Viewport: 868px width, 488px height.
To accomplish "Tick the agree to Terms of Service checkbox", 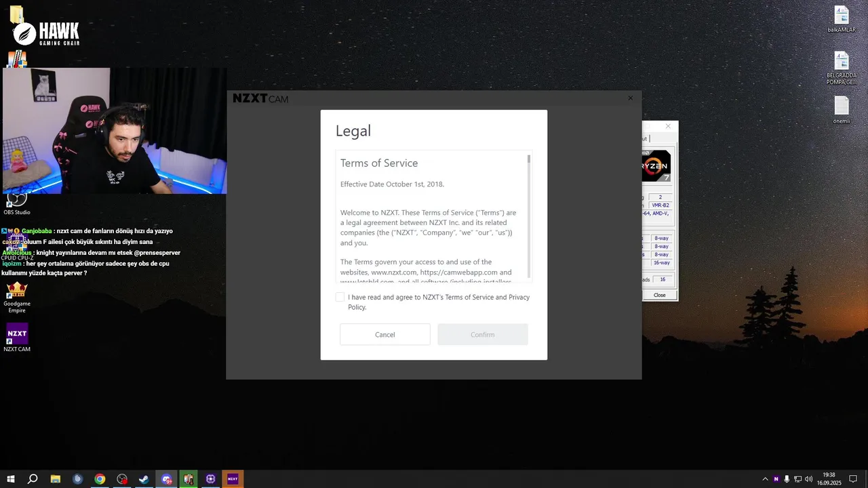I will [x=340, y=298].
